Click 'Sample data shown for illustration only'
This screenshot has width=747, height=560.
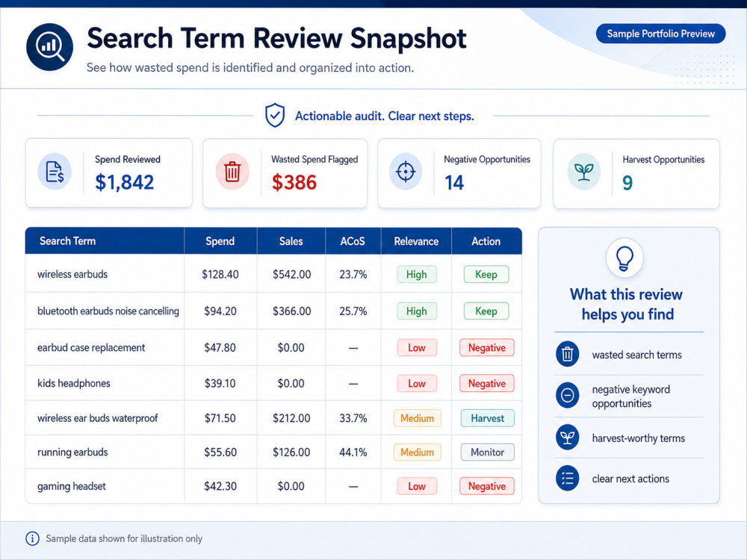(124, 538)
